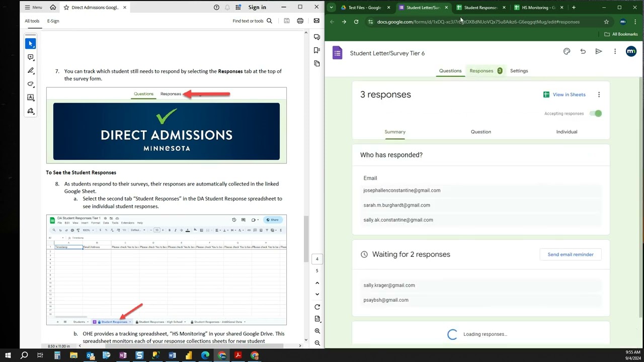The image size is (644, 362).
Task: Reload the Chrome page
Action: coord(356,22)
